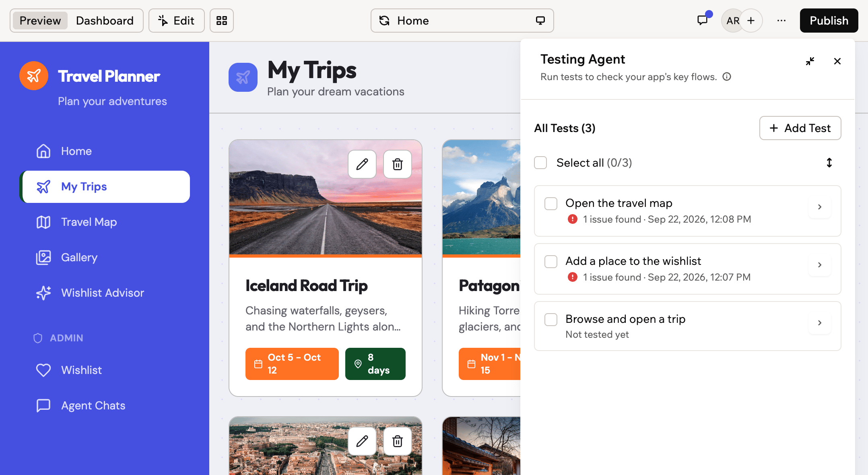This screenshot has height=475, width=868.
Task: Switch to the Dashboard tab
Action: [x=105, y=21]
